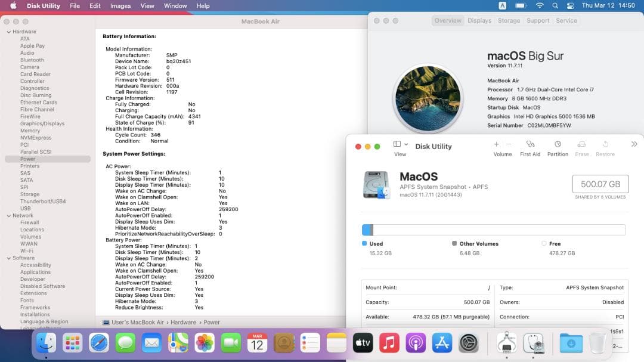The image size is (644, 362).
Task: Open Contacts app in dock
Action: [x=284, y=343]
